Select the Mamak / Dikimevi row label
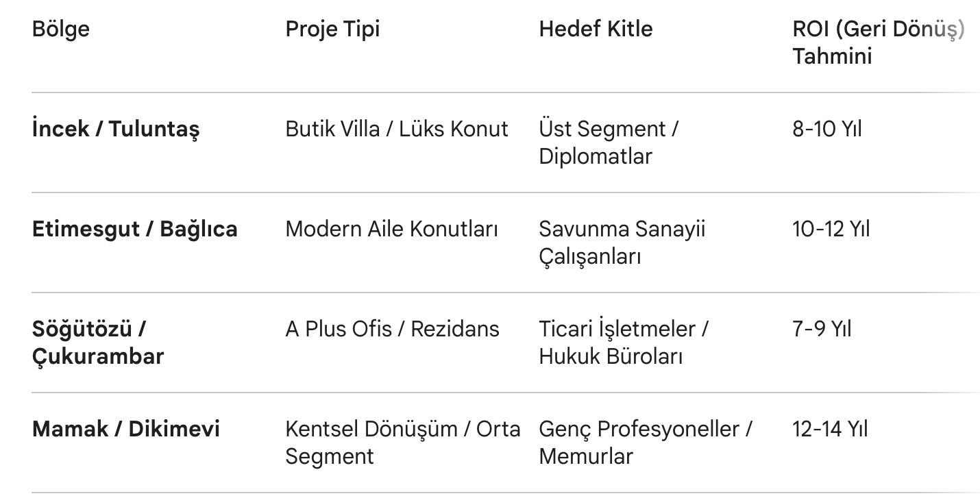Screen dimensions: 980x496 (126, 429)
